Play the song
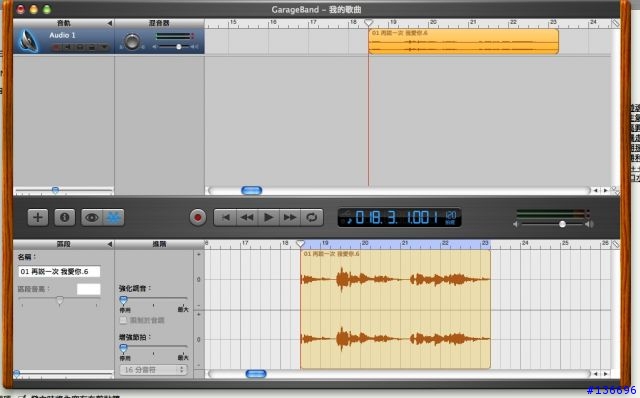 click(x=269, y=217)
